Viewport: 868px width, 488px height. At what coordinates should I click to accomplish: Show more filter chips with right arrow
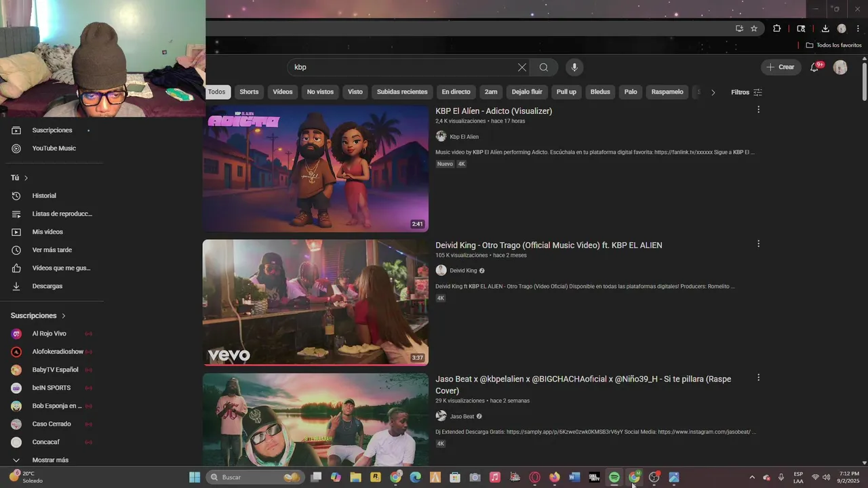click(713, 92)
